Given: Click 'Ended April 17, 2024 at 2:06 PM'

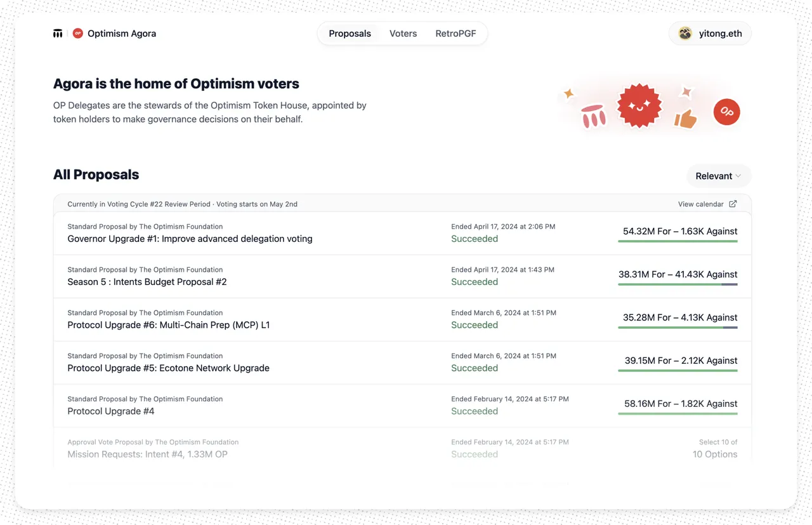Looking at the screenshot, I should pos(503,227).
